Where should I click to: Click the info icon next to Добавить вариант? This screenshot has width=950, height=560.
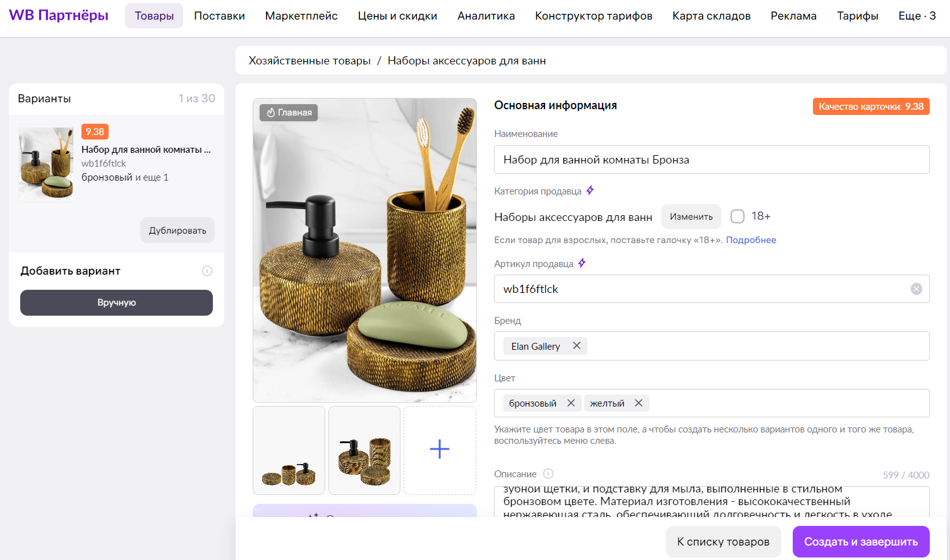(x=207, y=270)
